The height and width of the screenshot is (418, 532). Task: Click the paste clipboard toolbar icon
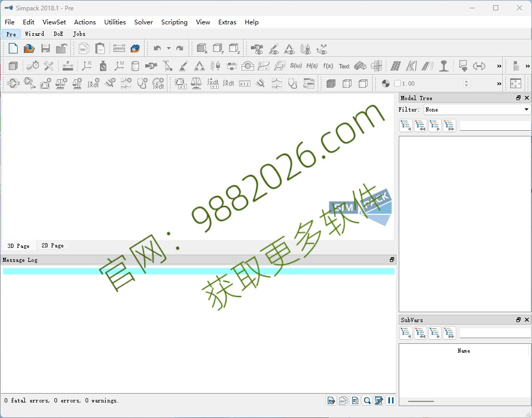click(x=100, y=49)
